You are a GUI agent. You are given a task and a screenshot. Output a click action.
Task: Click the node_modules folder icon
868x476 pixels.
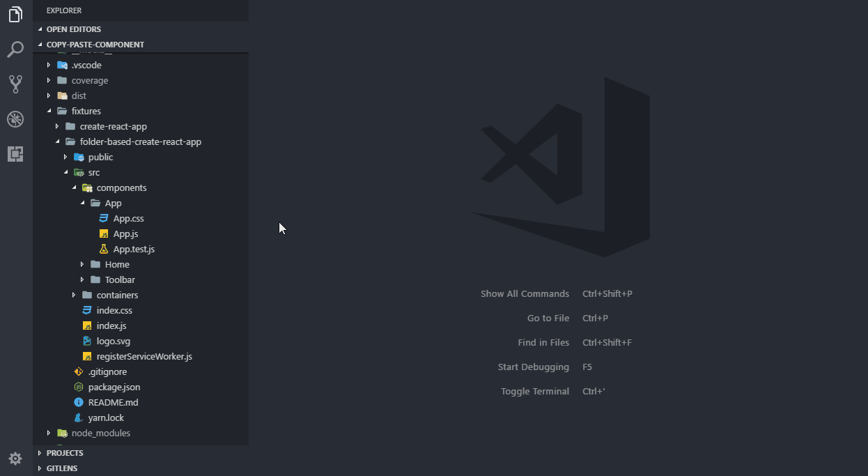pyautogui.click(x=62, y=433)
